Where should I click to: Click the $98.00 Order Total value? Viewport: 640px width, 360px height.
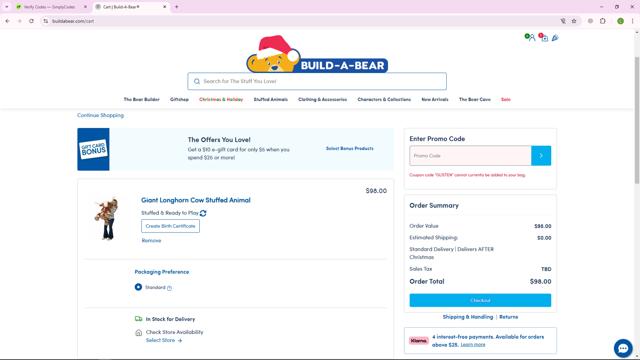[540, 282]
